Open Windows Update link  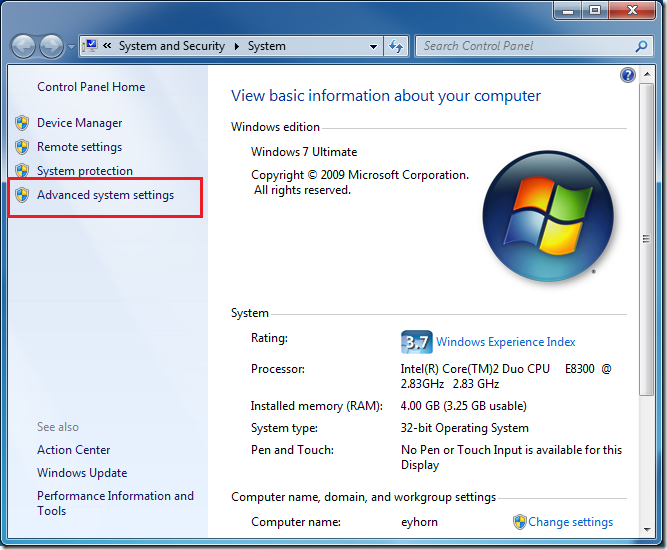(x=82, y=473)
